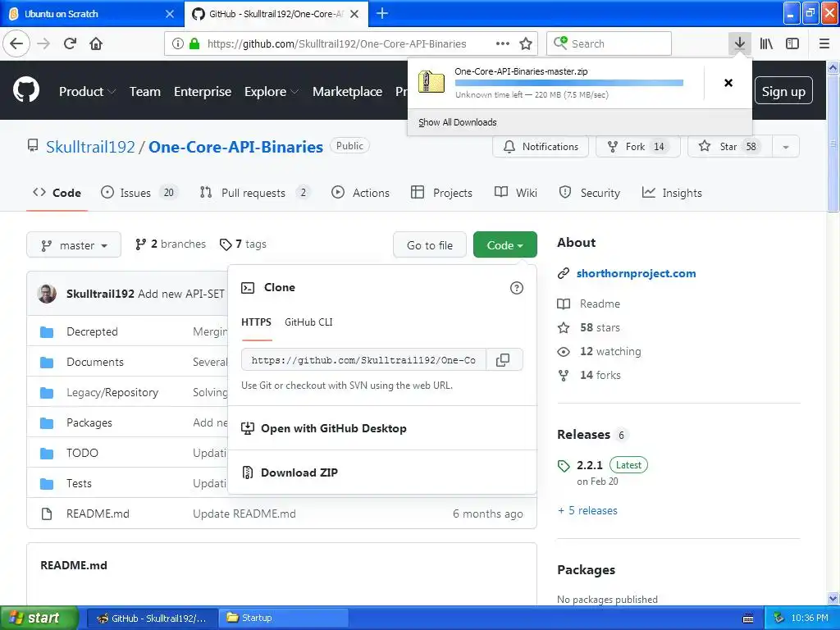This screenshot has height=630, width=840.
Task: Open release 2.2.1 link
Action: coord(589,465)
